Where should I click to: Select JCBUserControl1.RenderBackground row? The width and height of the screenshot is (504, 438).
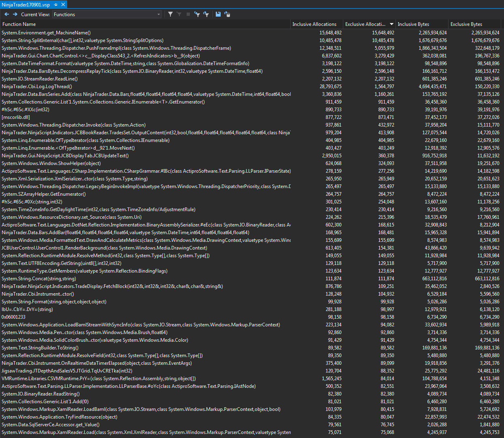coord(251,248)
